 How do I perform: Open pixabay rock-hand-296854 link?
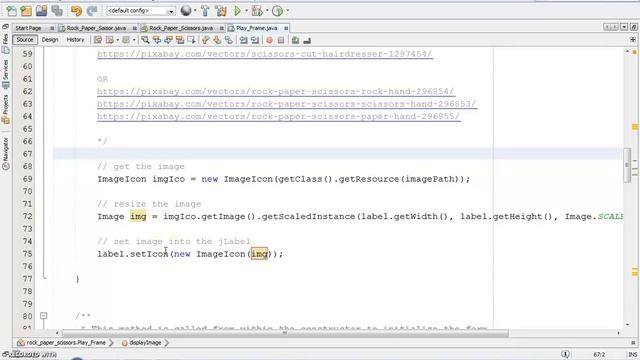(x=276, y=91)
